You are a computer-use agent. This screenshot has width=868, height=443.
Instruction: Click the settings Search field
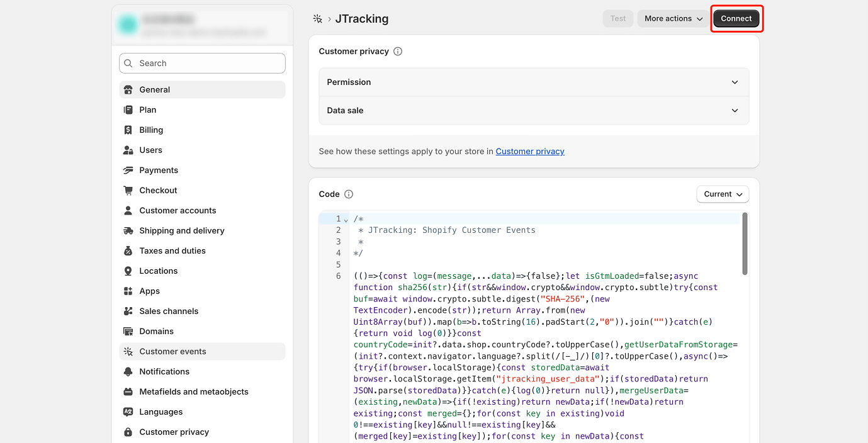(x=202, y=64)
